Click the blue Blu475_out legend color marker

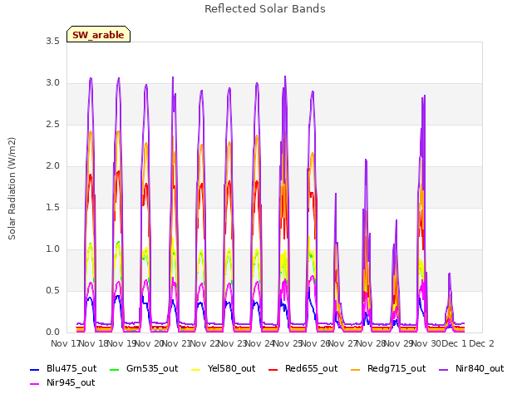35,369
